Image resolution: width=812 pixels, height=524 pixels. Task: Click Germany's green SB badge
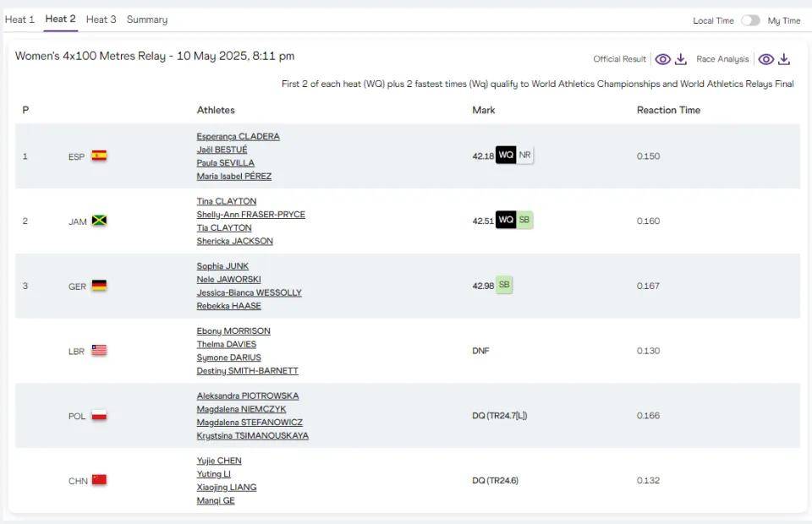tap(504, 285)
